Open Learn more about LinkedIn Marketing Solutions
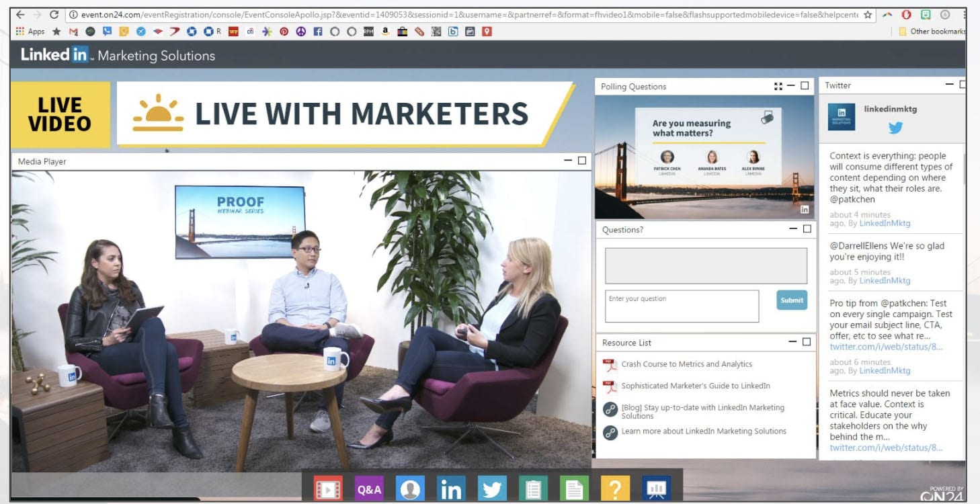Screen dimensions: 980x504 [x=704, y=431]
